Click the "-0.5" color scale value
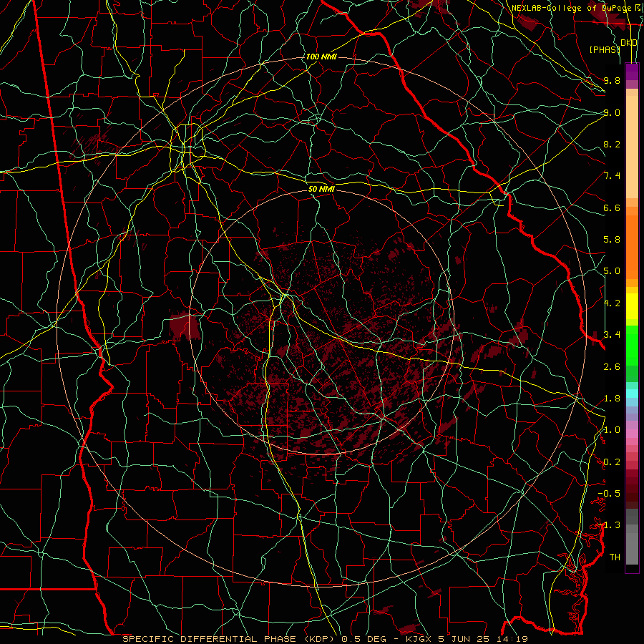Image resolution: width=644 pixels, height=644 pixels. [x=609, y=493]
